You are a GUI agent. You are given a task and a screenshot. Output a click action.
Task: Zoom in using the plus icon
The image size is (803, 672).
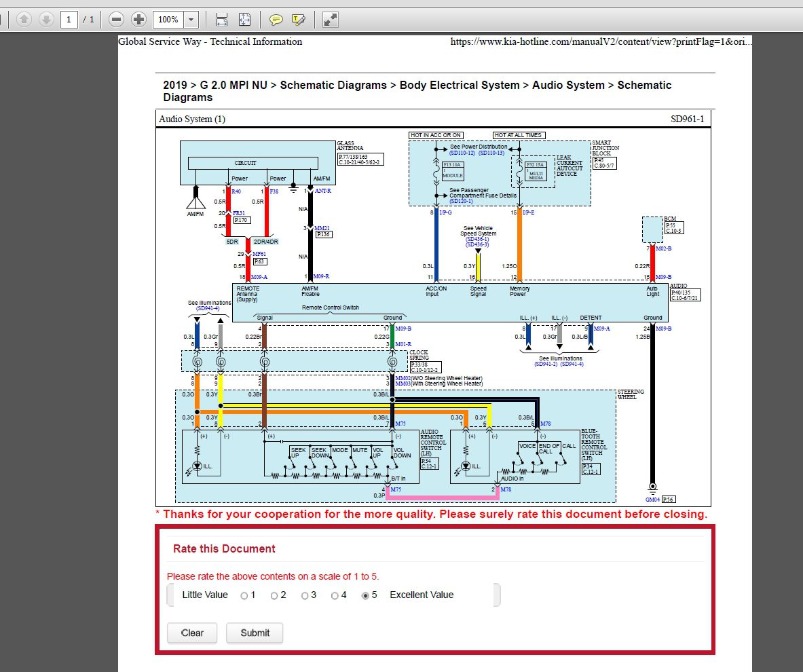(138, 20)
